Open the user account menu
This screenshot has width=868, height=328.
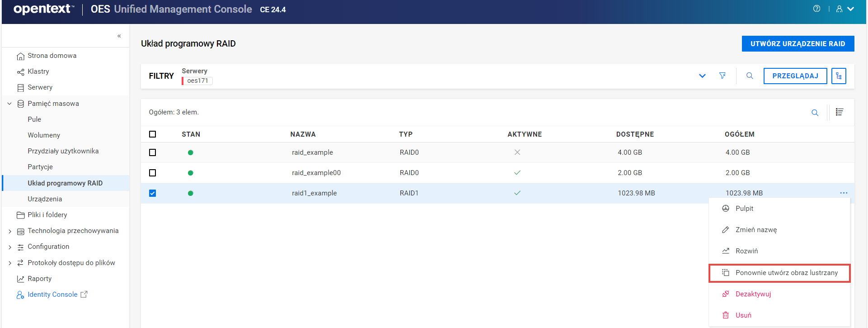coord(845,9)
